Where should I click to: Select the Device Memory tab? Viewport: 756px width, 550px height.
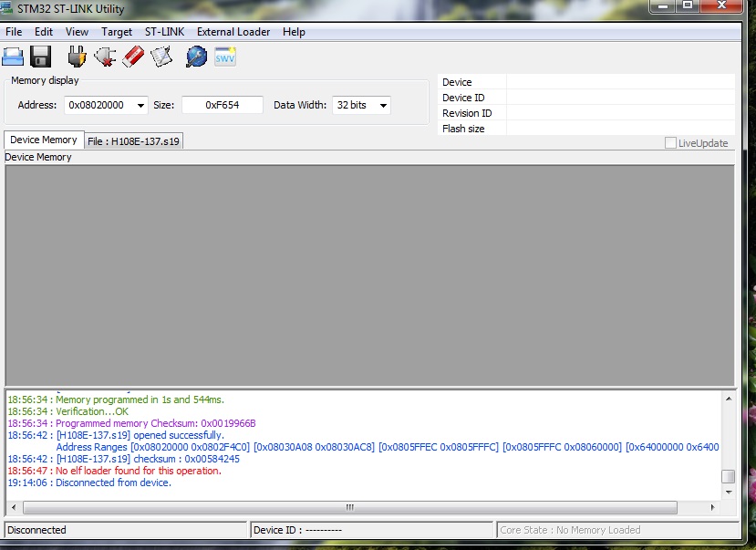[x=43, y=140]
